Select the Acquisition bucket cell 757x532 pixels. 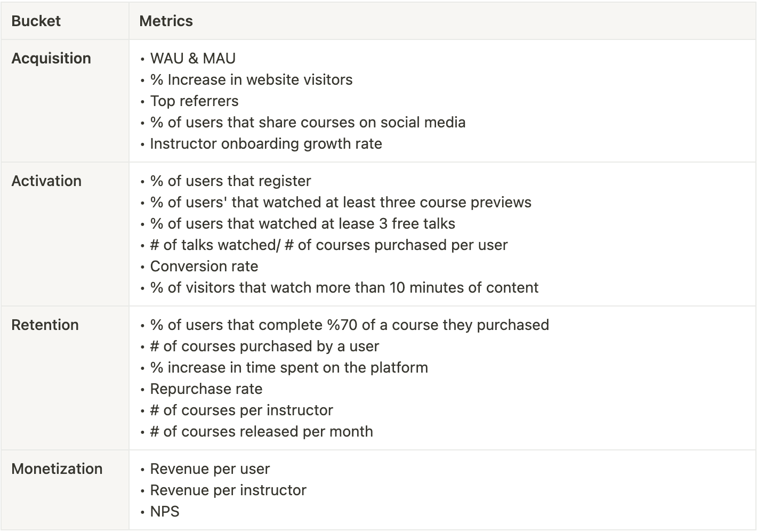[51, 59]
